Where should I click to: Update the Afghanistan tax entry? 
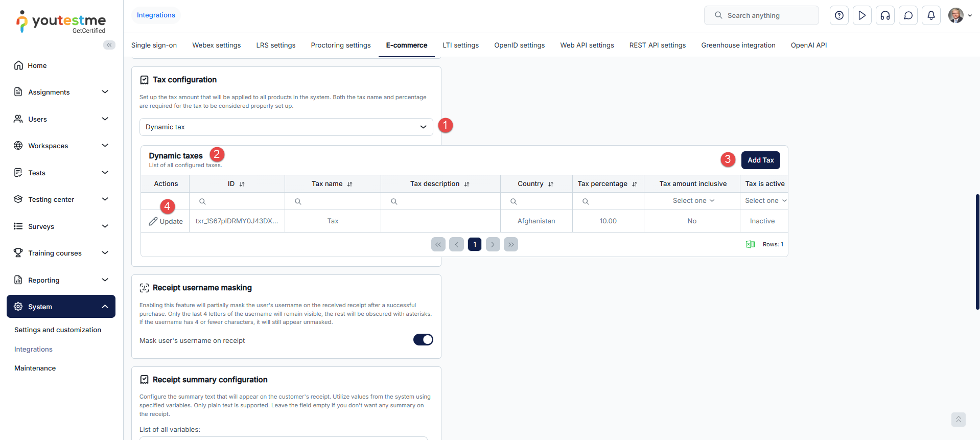click(x=166, y=221)
